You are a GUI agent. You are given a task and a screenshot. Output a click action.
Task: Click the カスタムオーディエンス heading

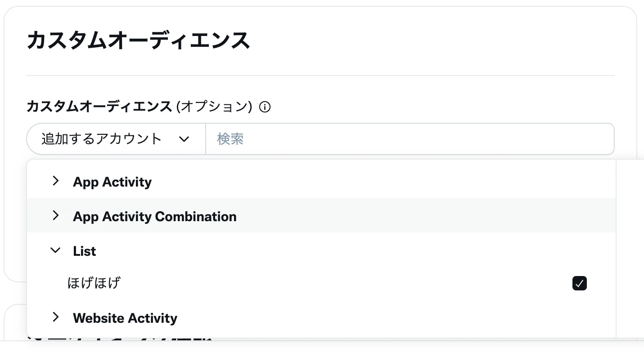(138, 40)
